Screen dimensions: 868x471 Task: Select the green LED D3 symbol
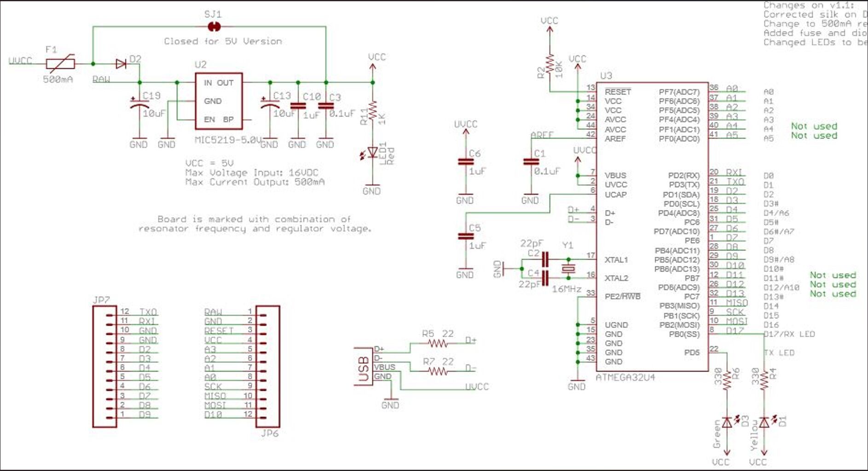[x=727, y=422]
